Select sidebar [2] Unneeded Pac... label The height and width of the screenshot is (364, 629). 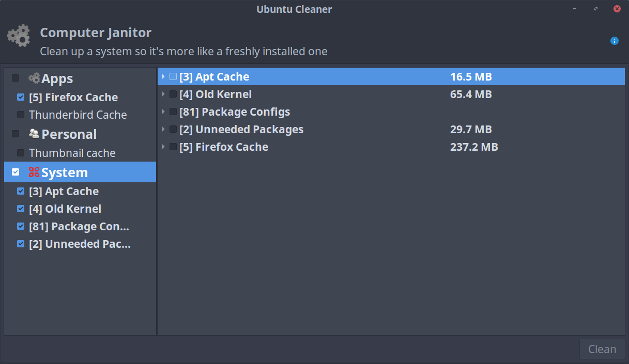[x=80, y=244]
